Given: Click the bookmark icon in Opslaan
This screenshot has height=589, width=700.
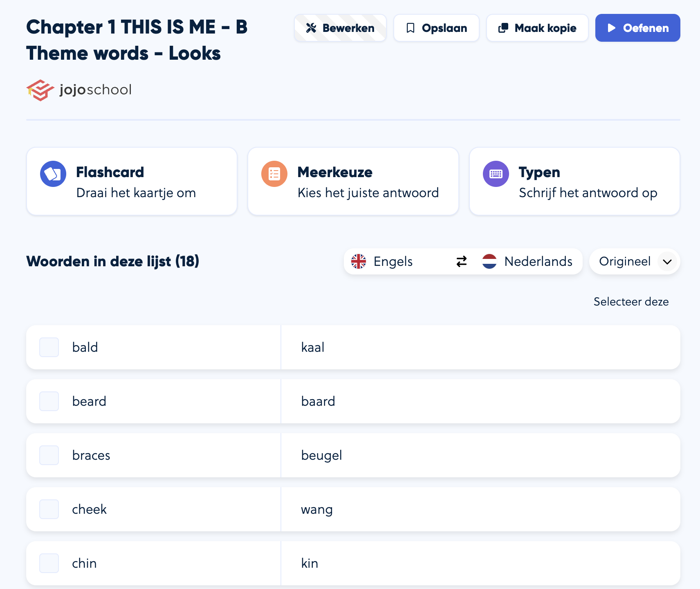Looking at the screenshot, I should (411, 28).
